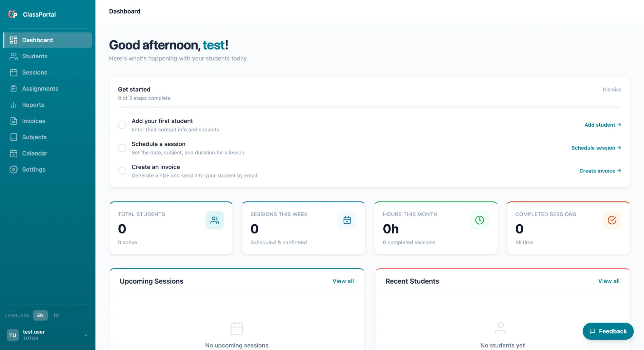The width and height of the screenshot is (644, 350).
Task: Click the 'Dashboard' page title in header
Action: click(125, 11)
